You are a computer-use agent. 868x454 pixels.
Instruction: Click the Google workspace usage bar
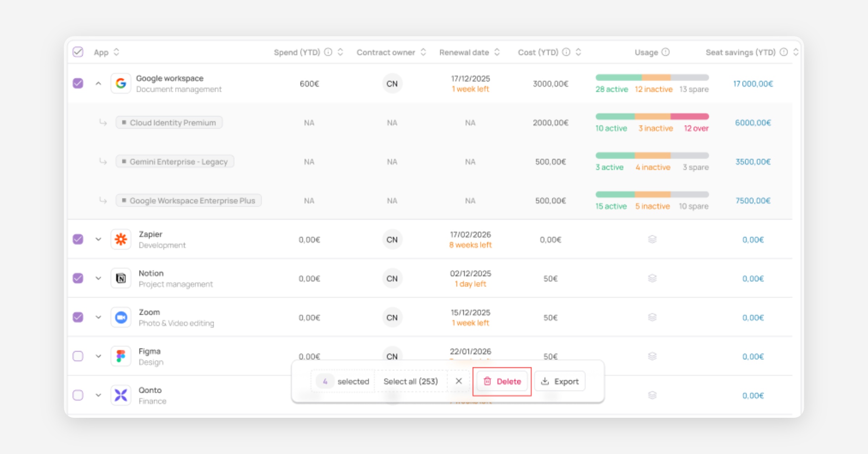click(x=652, y=77)
